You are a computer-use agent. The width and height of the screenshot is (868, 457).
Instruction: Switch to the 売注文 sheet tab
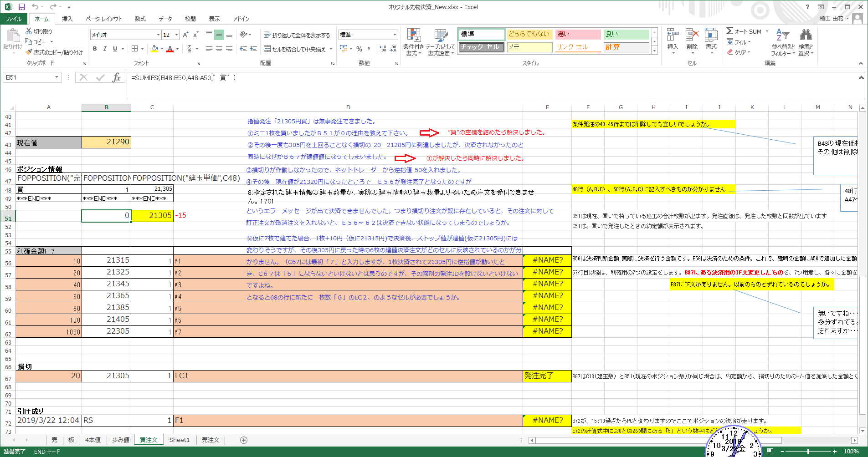point(211,440)
